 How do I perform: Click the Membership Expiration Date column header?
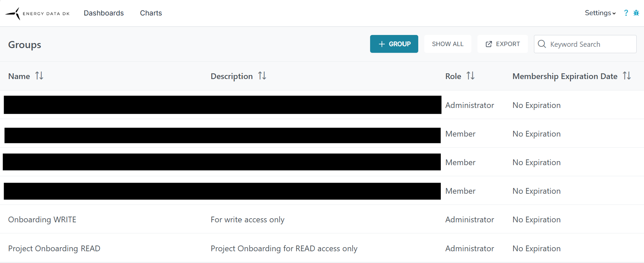point(565,76)
